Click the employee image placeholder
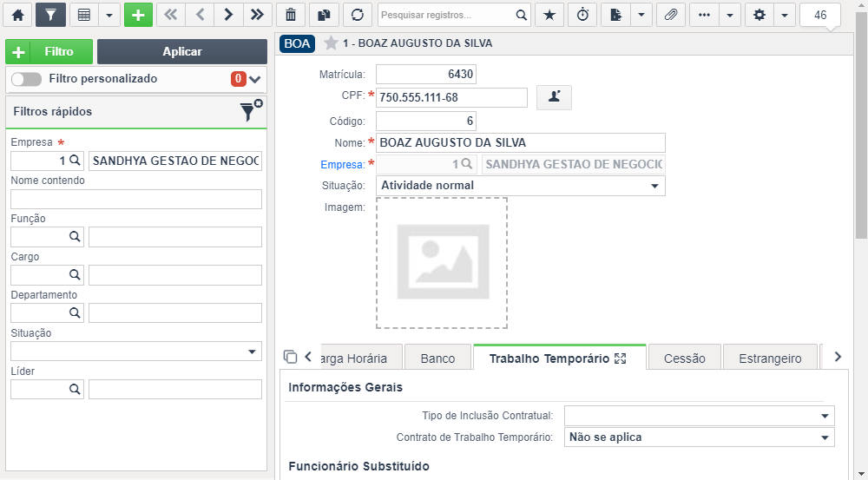The image size is (868, 480). (x=442, y=263)
